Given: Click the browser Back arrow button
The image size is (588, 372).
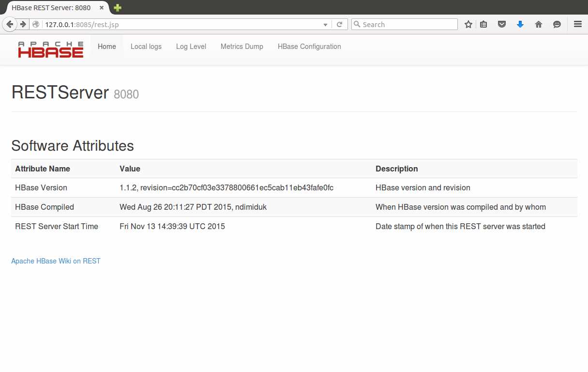Looking at the screenshot, I should click(x=10, y=24).
